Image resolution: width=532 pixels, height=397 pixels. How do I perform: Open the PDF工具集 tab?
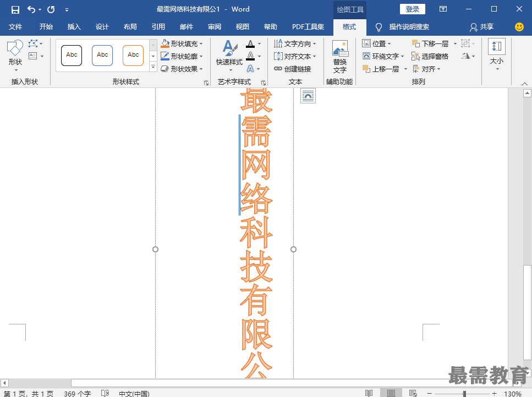[x=308, y=27]
